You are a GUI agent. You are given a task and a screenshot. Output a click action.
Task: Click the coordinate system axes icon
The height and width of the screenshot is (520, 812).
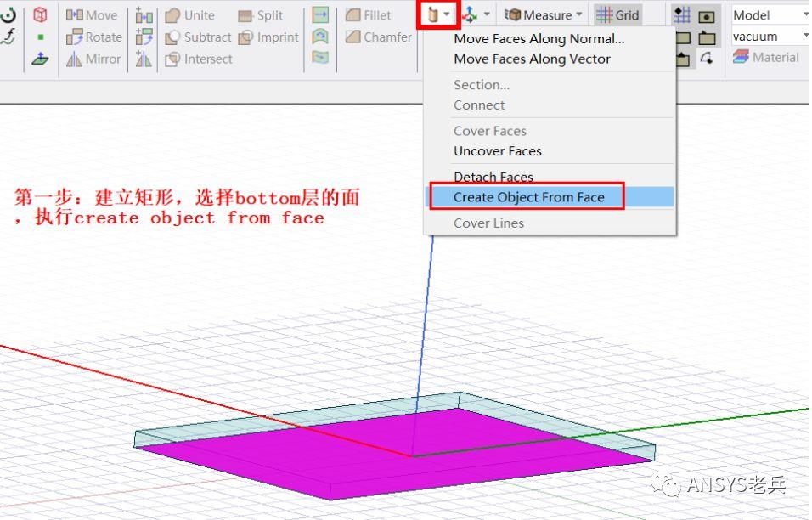[x=470, y=15]
